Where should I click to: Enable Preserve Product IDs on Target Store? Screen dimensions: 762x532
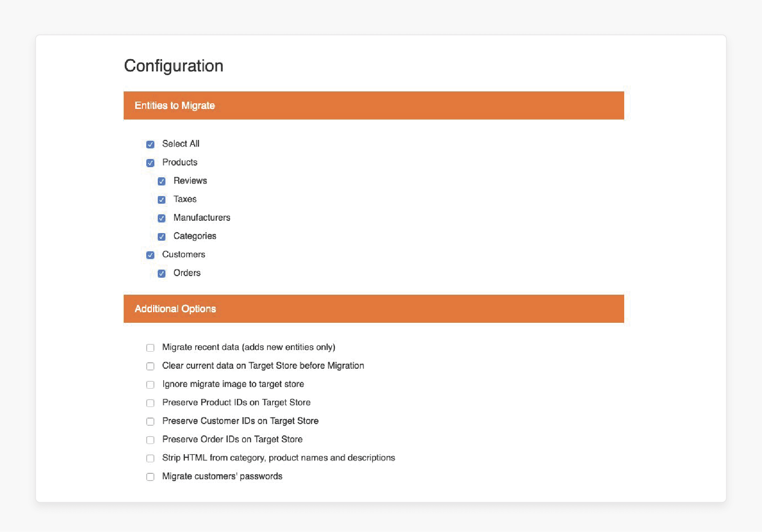coord(150,403)
